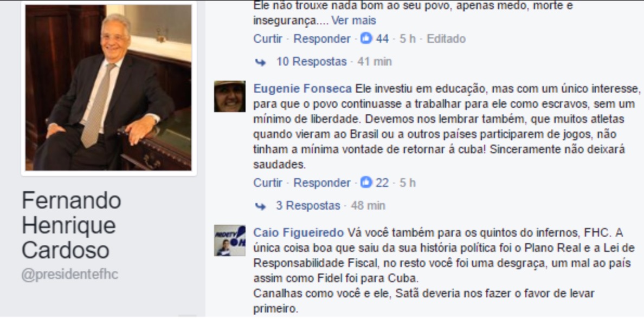
Task: Expand the 3 Respostas thread
Action: [x=308, y=205]
